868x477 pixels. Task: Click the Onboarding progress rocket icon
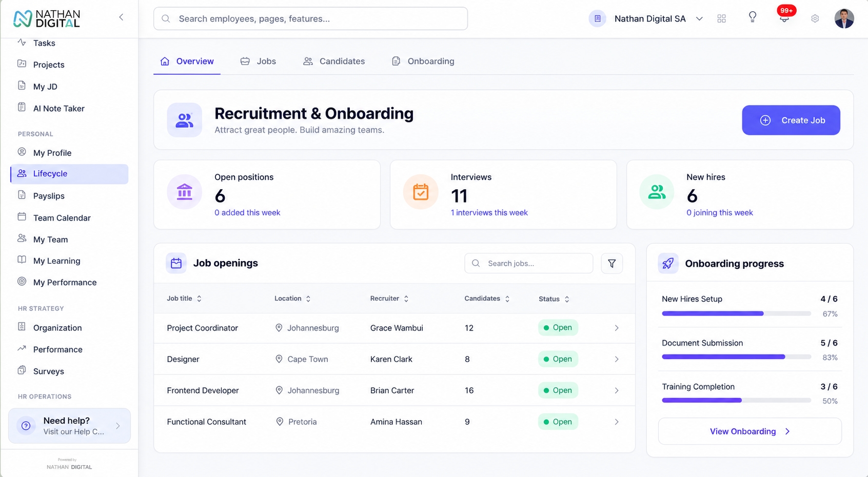tap(668, 263)
